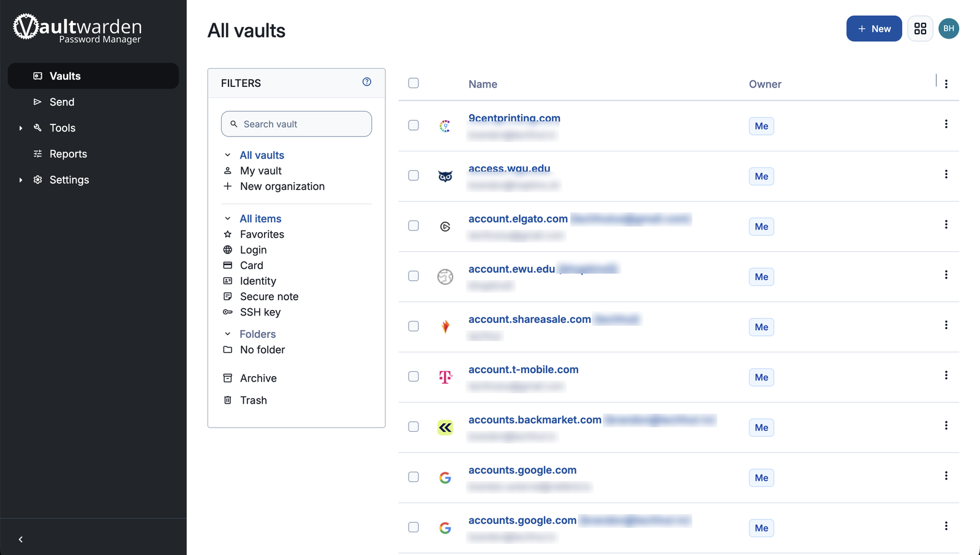This screenshot has height=555, width=980.
Task: Go to Vaults in the sidebar
Action: coord(93,76)
